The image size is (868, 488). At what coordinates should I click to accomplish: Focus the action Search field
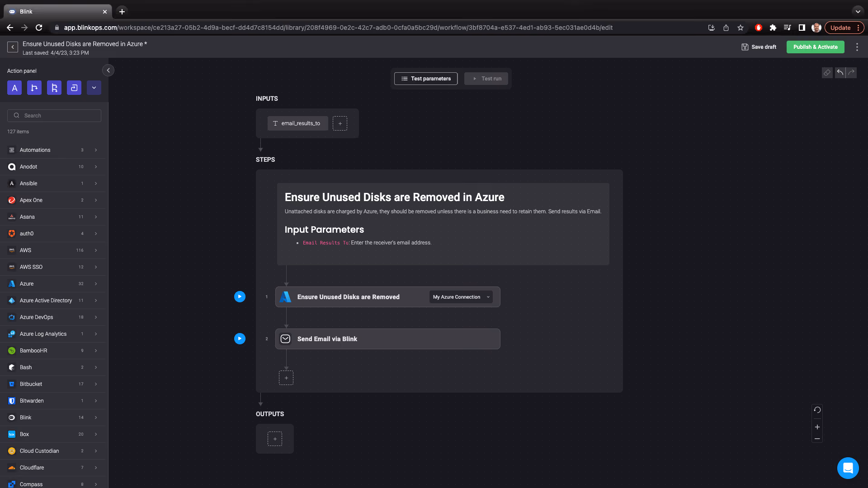point(54,116)
